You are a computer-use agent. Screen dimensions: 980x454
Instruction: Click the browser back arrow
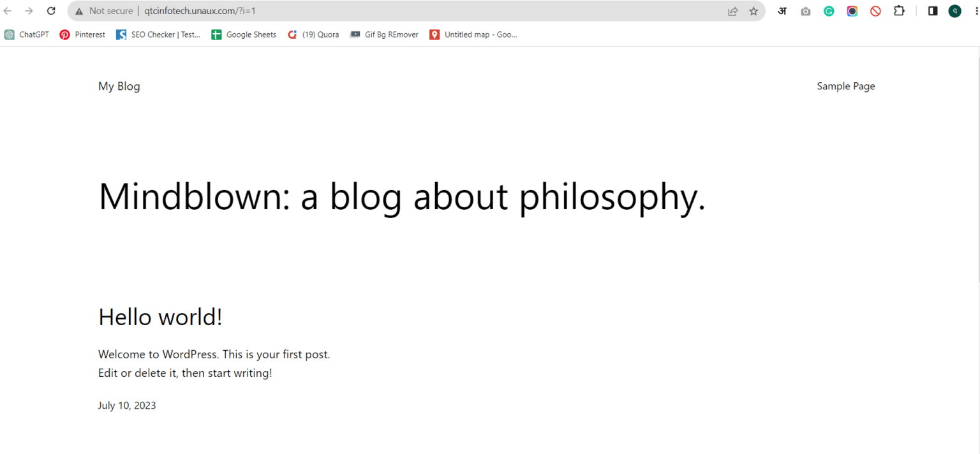tap(8, 11)
